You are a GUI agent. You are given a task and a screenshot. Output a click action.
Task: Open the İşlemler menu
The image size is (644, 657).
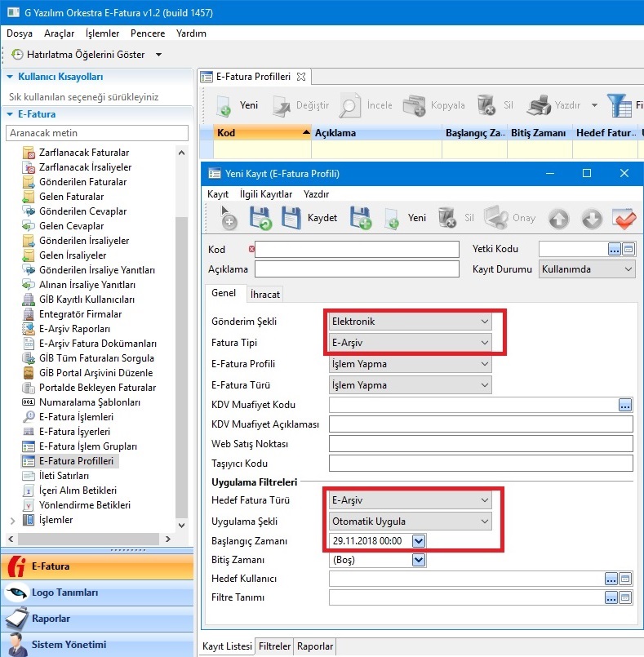tap(102, 33)
